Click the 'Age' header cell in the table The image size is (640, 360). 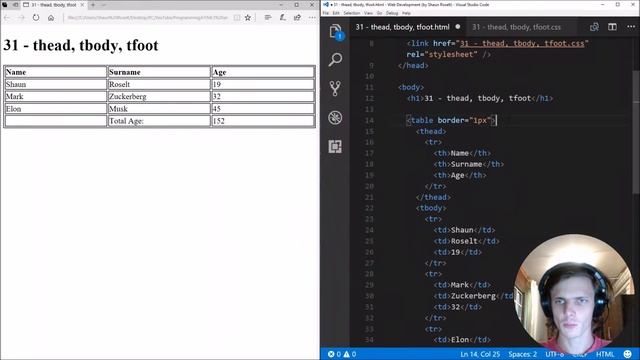tap(263, 72)
